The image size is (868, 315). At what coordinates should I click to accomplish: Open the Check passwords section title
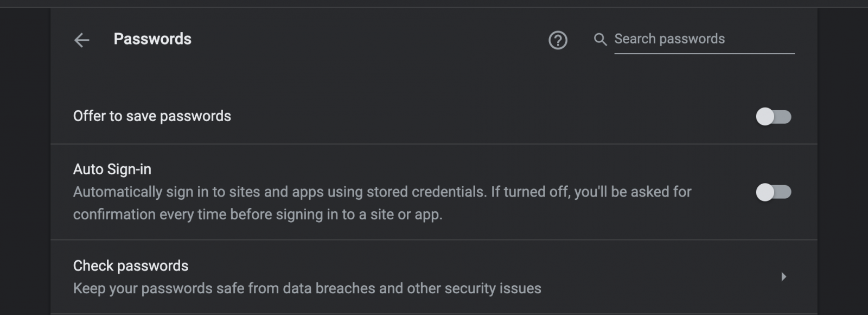131,266
